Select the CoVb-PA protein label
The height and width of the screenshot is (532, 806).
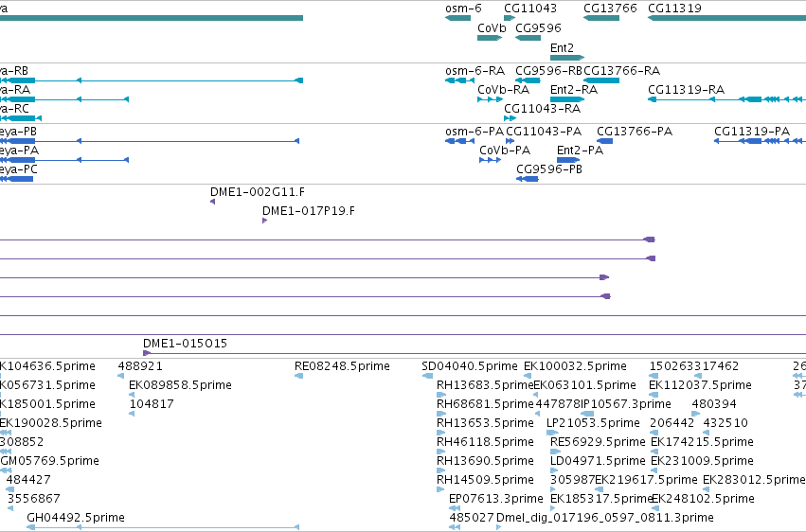click(505, 151)
